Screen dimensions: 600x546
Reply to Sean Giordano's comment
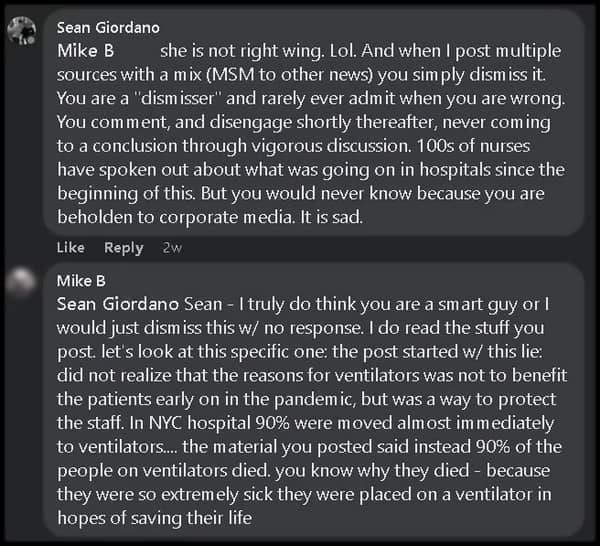click(124, 248)
